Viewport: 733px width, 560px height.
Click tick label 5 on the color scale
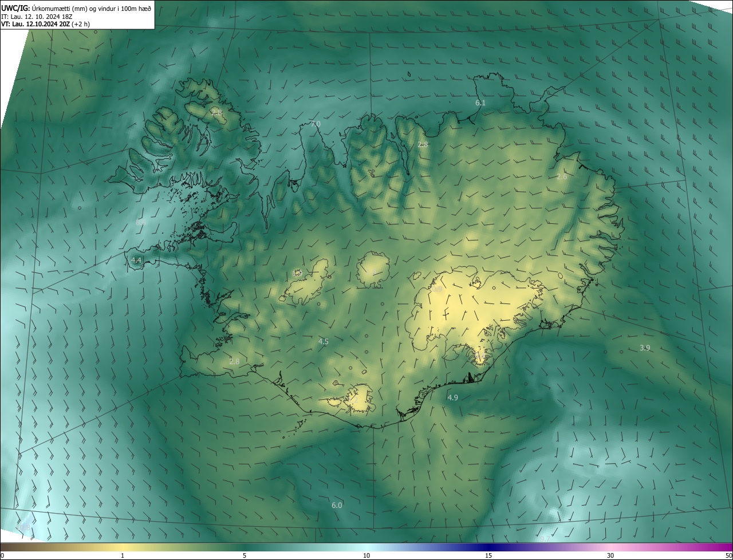(245, 555)
